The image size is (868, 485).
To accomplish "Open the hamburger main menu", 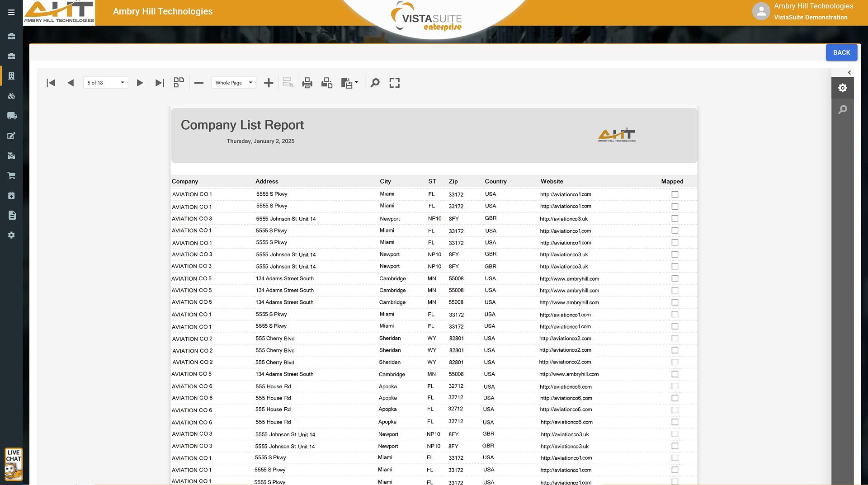I will click(x=11, y=12).
